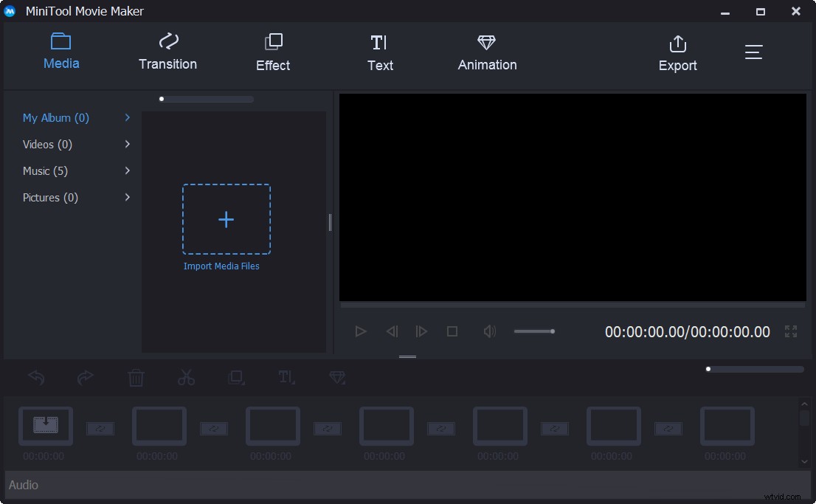Toggle the timeline panel divider handle
Viewport: 816px width, 504px height.
coord(407,357)
